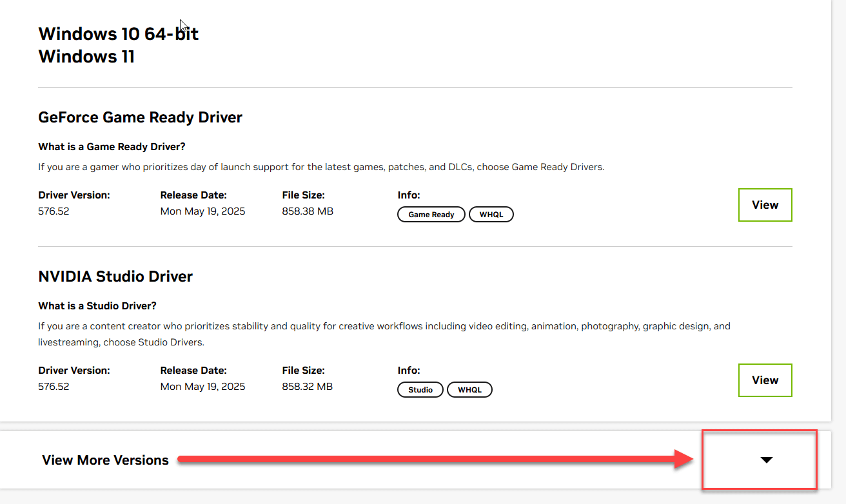Click WHQL badge next to Game Ready
846x504 pixels.
491,215
